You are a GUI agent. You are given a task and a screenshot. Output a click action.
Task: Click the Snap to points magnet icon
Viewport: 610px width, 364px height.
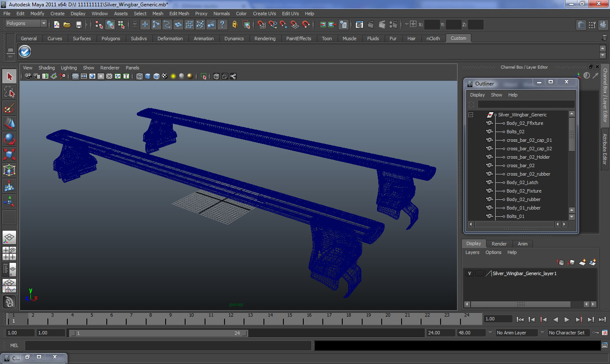click(x=283, y=25)
